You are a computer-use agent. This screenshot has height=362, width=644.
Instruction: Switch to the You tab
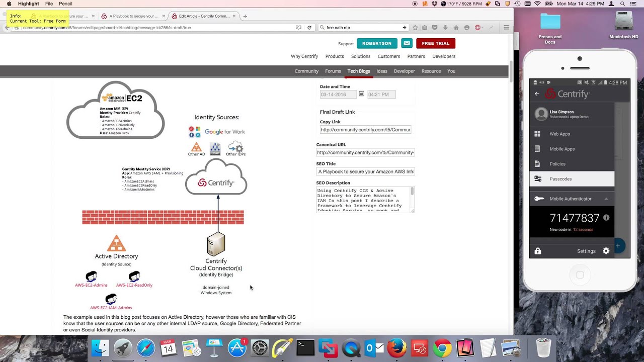pyautogui.click(x=451, y=71)
